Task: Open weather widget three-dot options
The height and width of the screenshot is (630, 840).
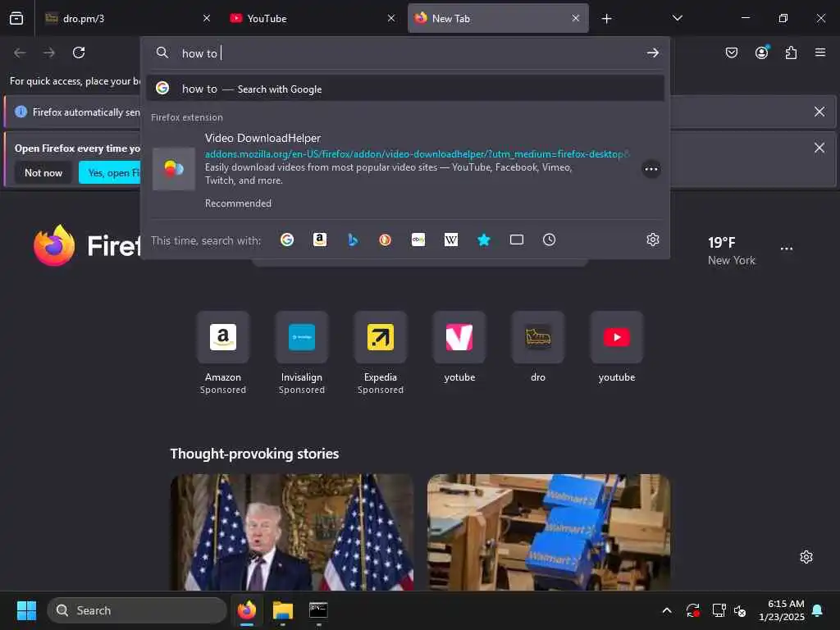Action: tap(787, 249)
